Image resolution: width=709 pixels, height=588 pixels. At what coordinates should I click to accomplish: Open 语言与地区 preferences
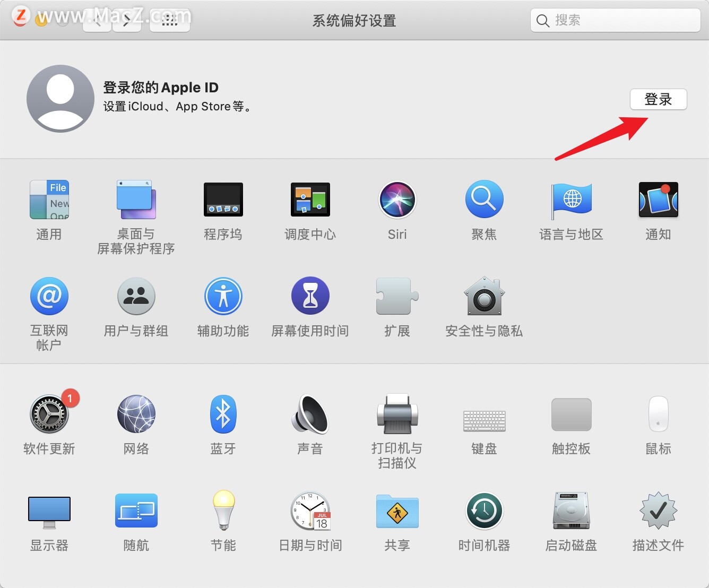pyautogui.click(x=572, y=201)
